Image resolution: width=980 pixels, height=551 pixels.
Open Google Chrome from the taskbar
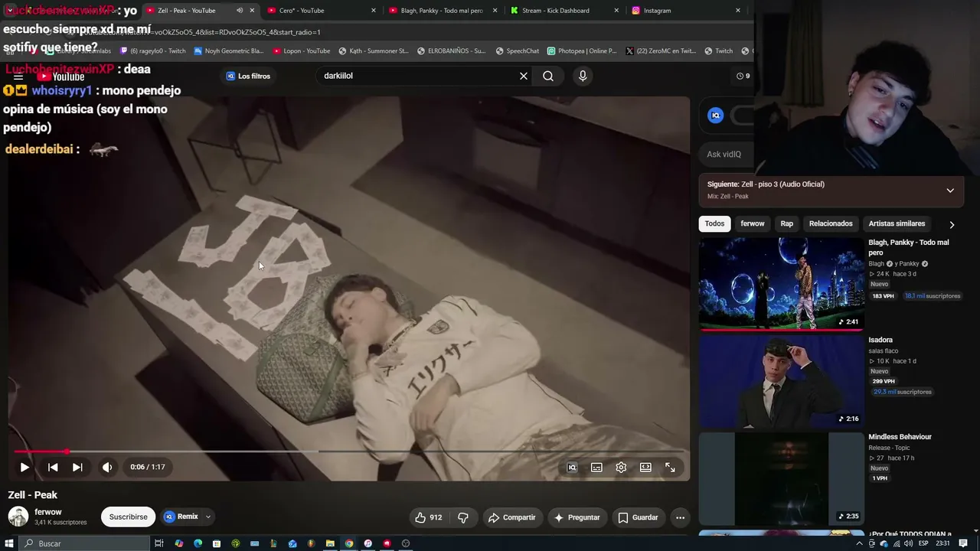[x=349, y=543]
